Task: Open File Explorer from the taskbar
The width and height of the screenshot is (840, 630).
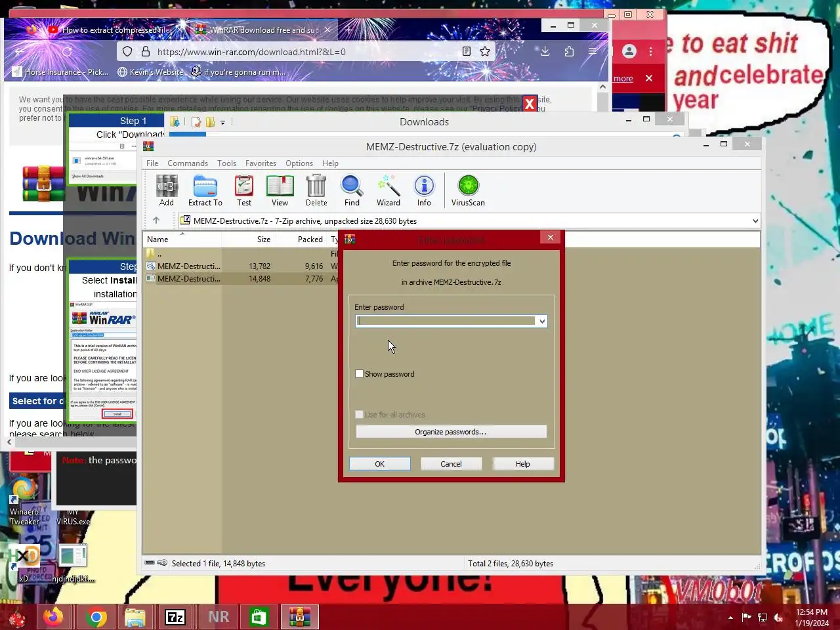Action: [135, 617]
